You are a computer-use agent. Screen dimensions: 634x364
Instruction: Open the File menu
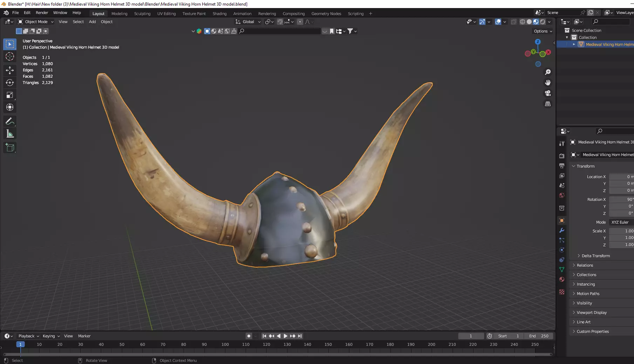pos(15,13)
